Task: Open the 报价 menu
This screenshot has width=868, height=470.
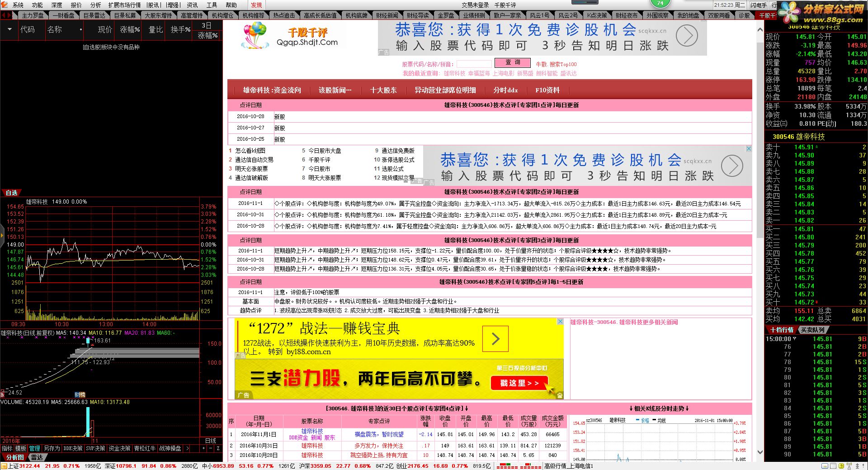Action: pos(76,5)
